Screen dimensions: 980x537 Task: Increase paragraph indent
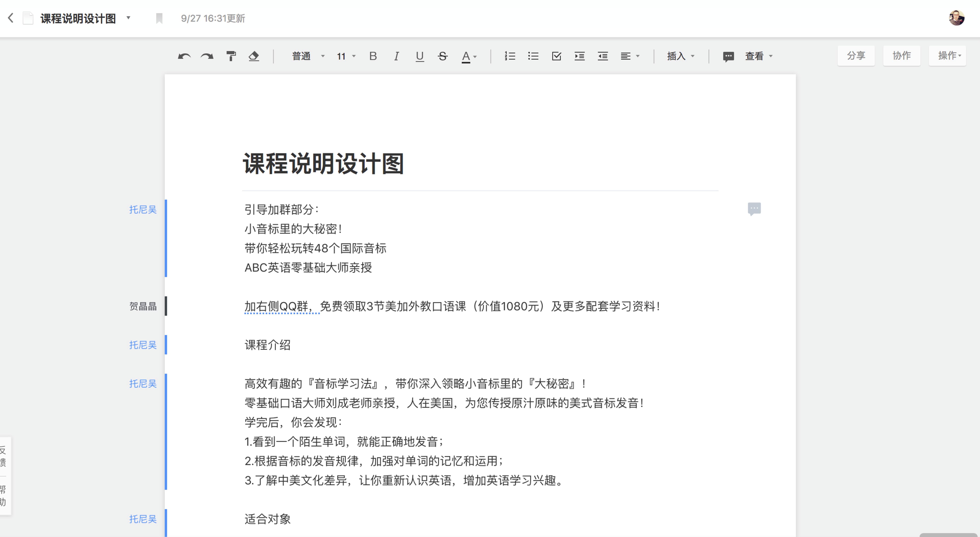[579, 56]
